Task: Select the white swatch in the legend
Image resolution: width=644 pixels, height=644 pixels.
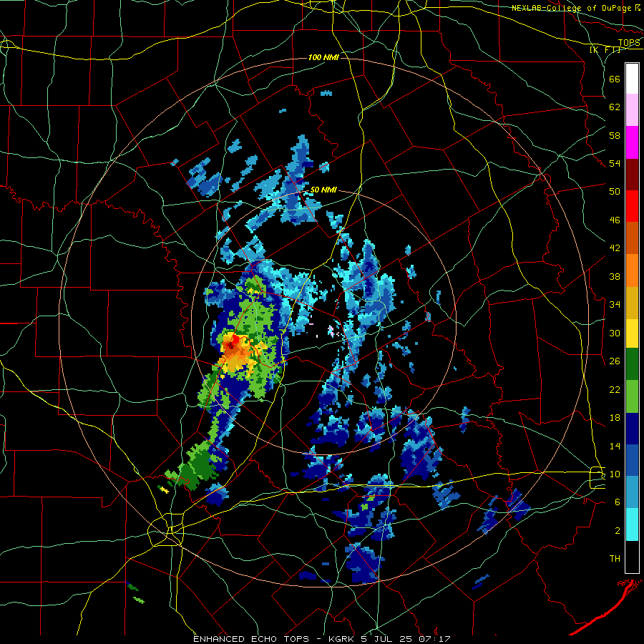Action: [632, 79]
